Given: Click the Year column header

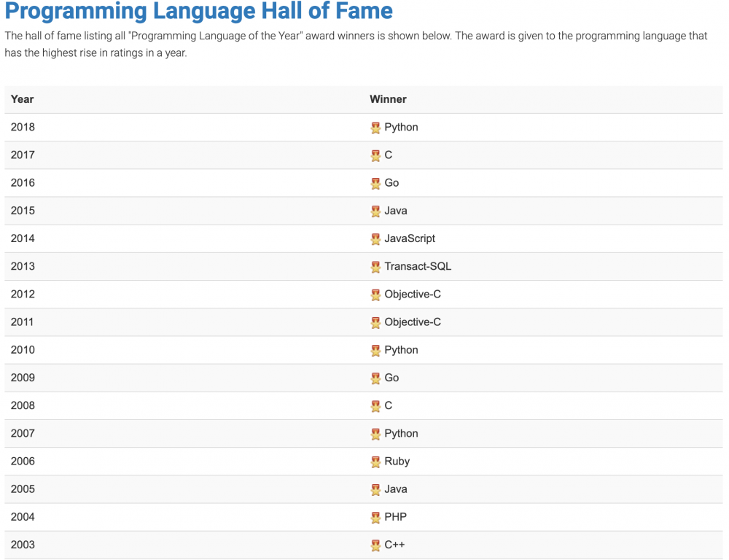Looking at the screenshot, I should 23,99.
